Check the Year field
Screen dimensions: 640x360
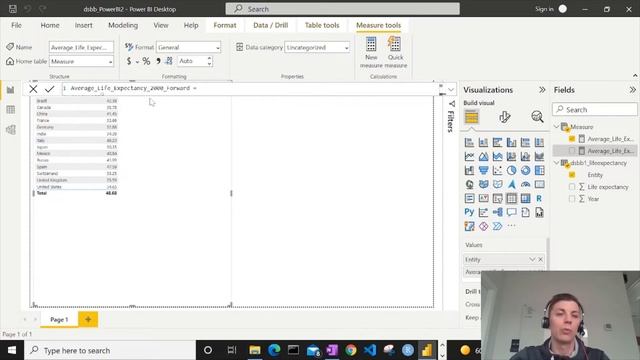click(x=572, y=199)
